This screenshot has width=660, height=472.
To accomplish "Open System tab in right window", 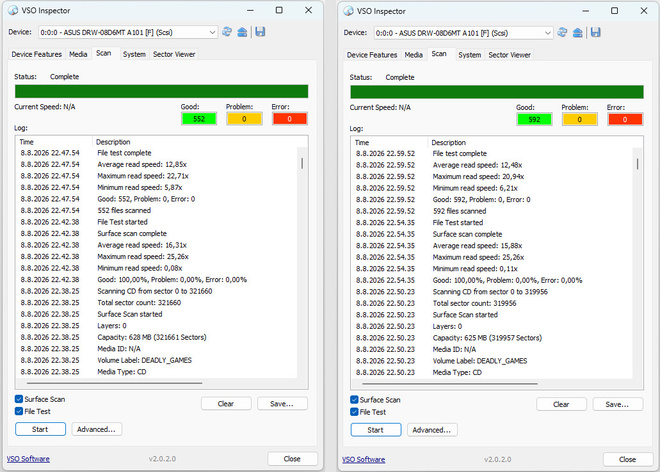I will click(470, 55).
